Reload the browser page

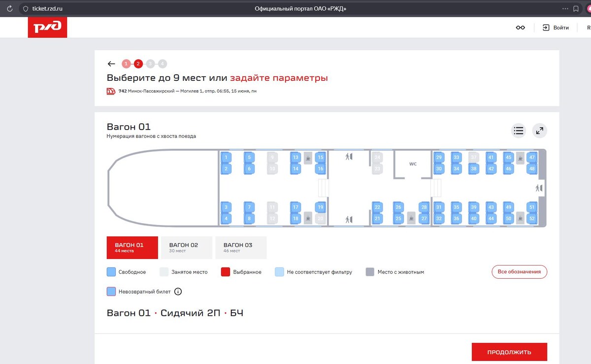(9, 8)
